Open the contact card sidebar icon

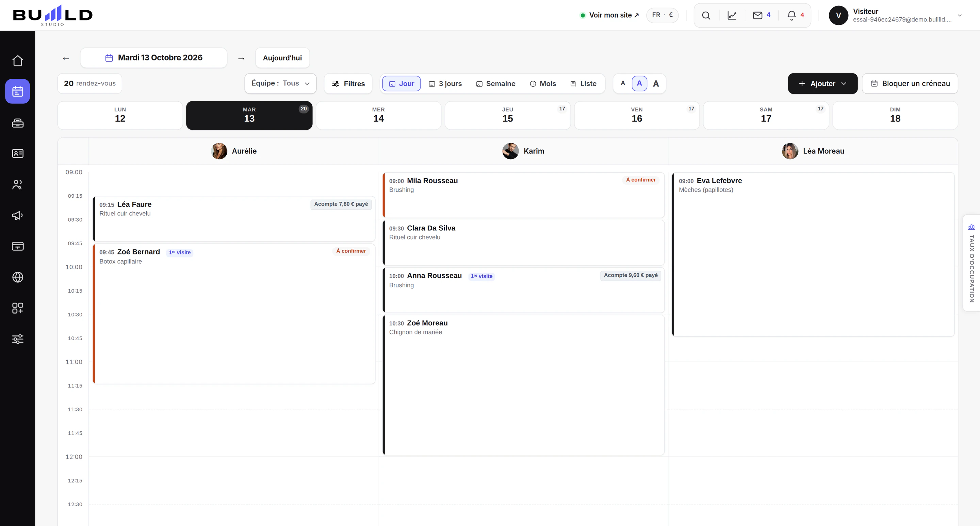(x=17, y=153)
